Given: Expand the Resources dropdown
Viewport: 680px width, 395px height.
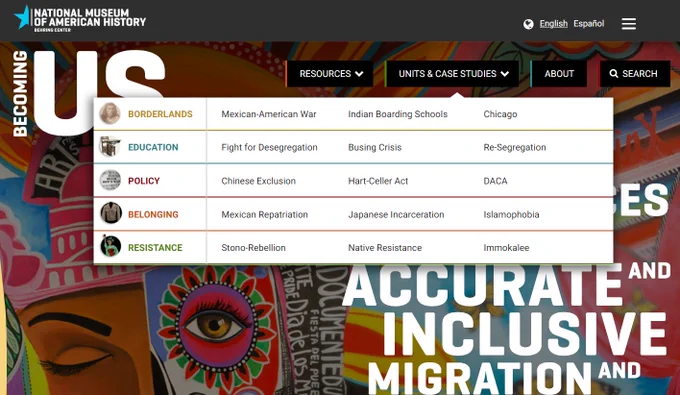Looking at the screenshot, I should (330, 74).
